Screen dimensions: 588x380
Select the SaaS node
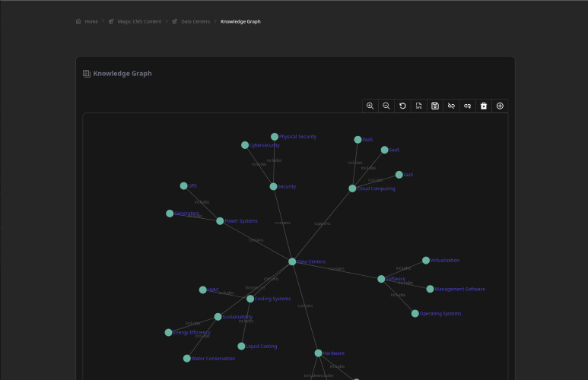[x=384, y=150]
